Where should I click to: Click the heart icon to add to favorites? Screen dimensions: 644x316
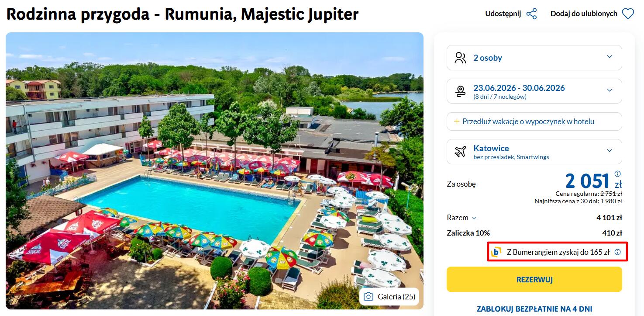point(628,14)
